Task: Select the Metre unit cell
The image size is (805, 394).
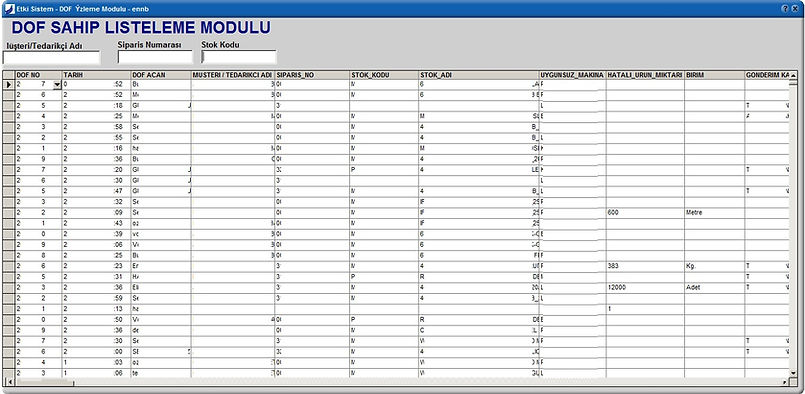Action: (x=714, y=212)
